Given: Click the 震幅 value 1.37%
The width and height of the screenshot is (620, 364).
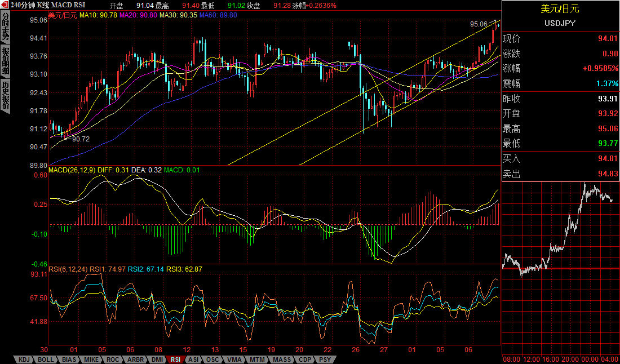Looking at the screenshot, I should [608, 84].
